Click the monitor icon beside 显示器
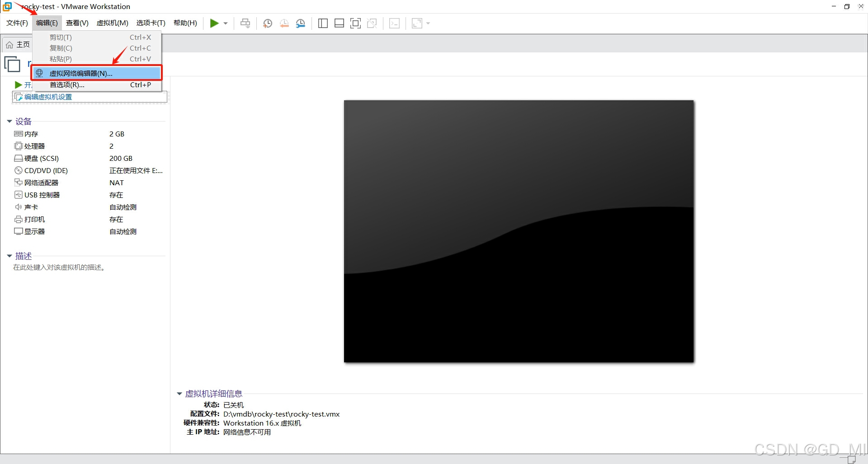The width and height of the screenshot is (868, 464). click(x=19, y=231)
